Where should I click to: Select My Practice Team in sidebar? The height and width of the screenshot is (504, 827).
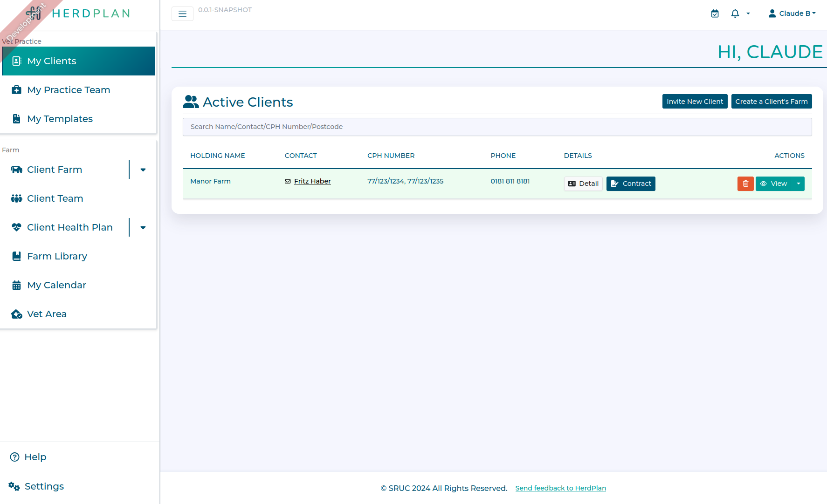point(69,90)
